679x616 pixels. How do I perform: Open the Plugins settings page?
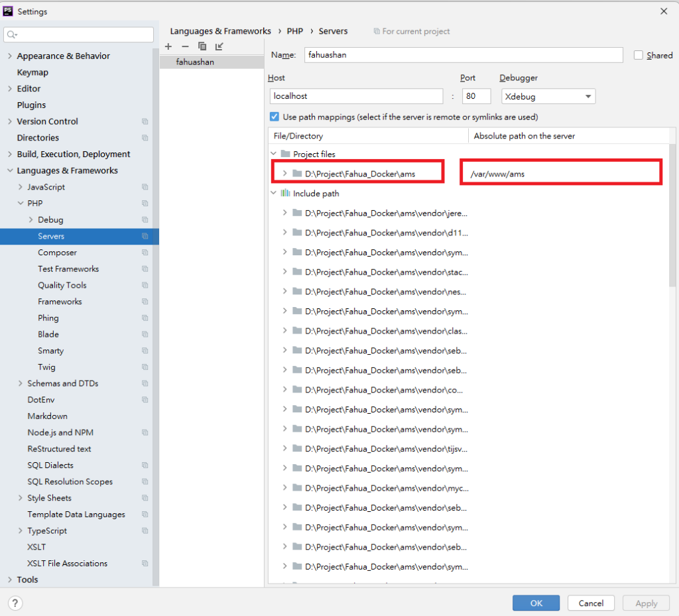tap(31, 105)
